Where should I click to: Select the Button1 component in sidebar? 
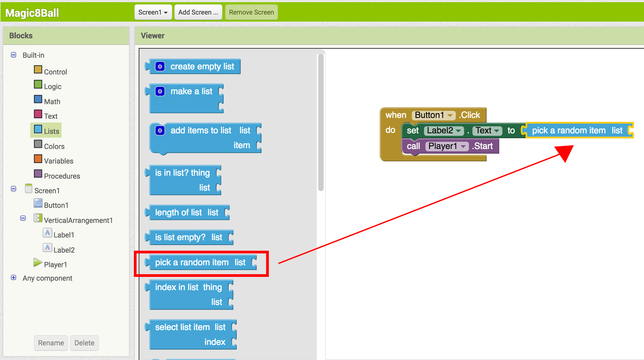coord(55,205)
